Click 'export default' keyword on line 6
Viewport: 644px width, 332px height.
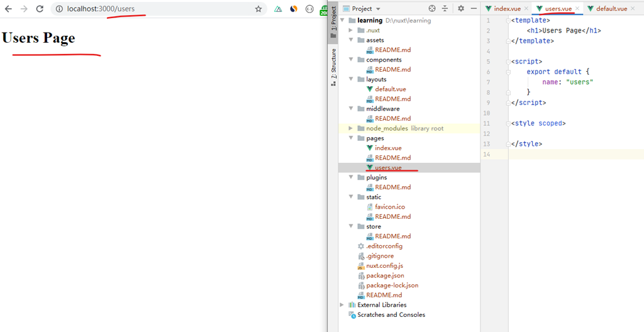tap(554, 72)
